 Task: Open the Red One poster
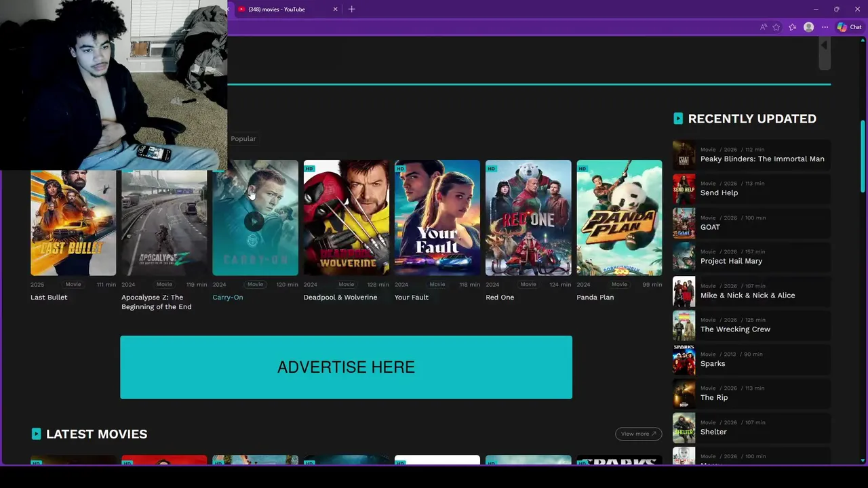click(x=528, y=218)
